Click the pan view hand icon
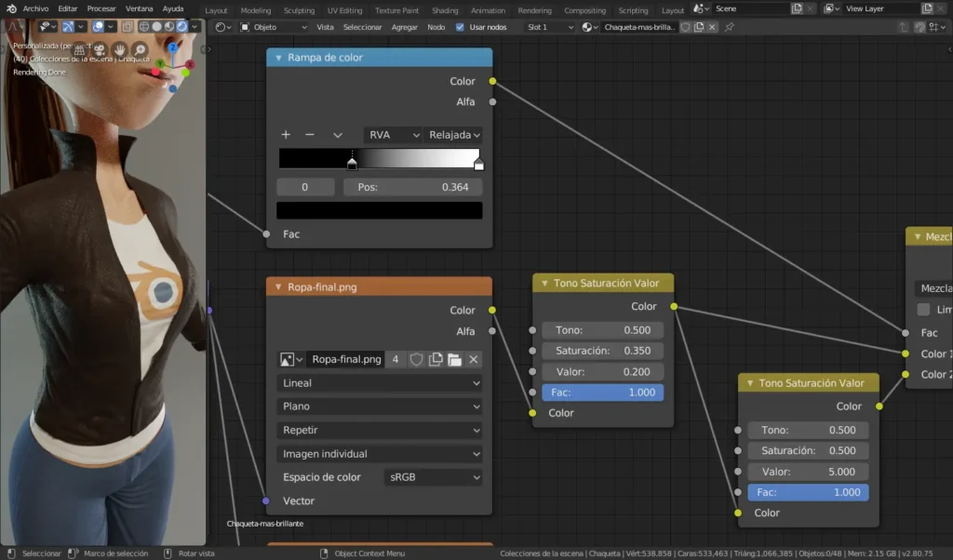Image resolution: width=953 pixels, height=560 pixels. click(x=120, y=49)
